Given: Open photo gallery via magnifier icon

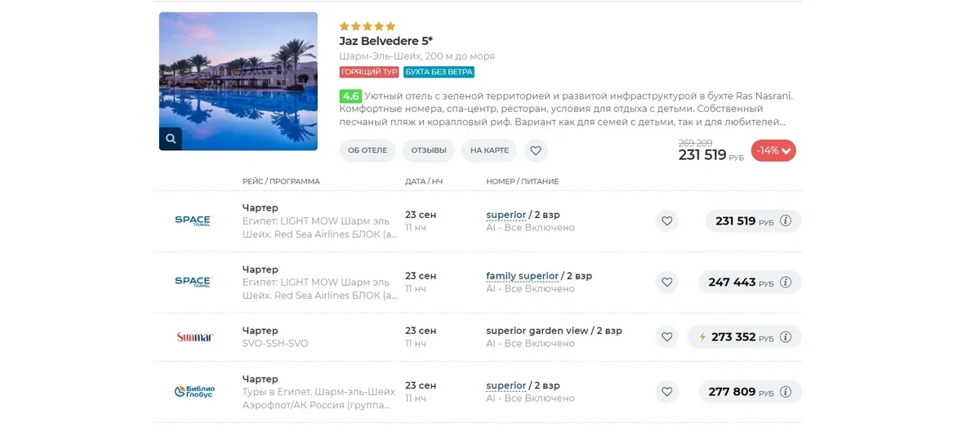Looking at the screenshot, I should coord(171,139).
